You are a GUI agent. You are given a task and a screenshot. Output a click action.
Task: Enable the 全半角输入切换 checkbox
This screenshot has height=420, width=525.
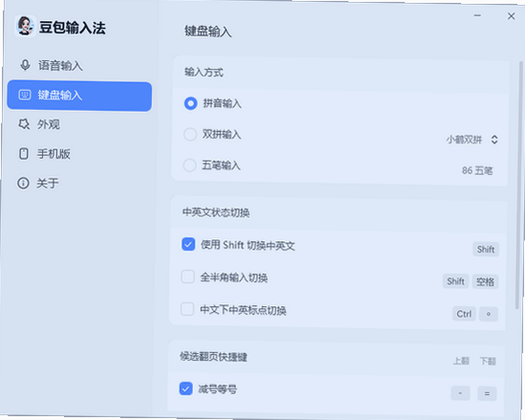coord(187,277)
